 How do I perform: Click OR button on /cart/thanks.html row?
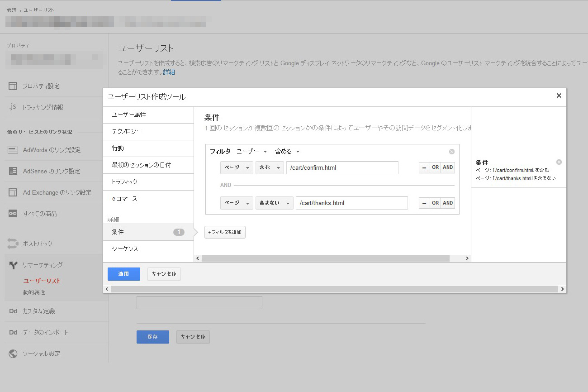[435, 203]
